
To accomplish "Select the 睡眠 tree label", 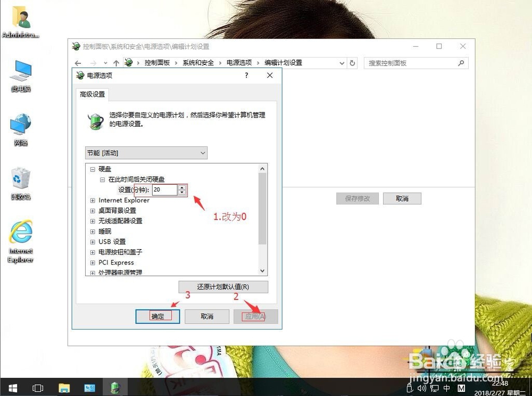I will pyautogui.click(x=105, y=232).
